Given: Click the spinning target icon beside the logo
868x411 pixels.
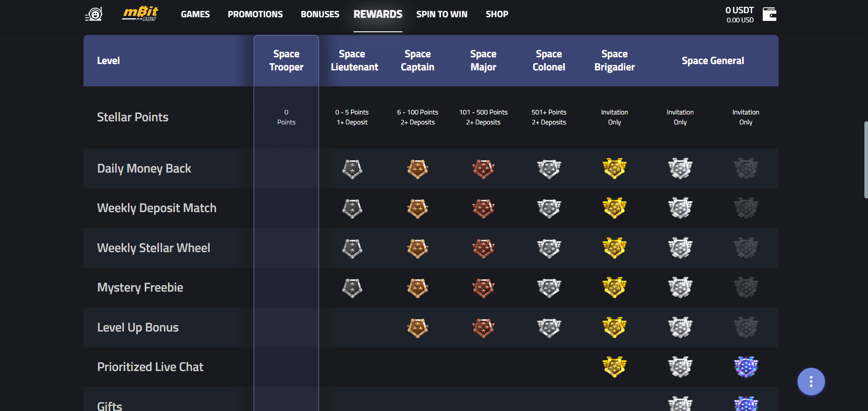Looking at the screenshot, I should [94, 15].
